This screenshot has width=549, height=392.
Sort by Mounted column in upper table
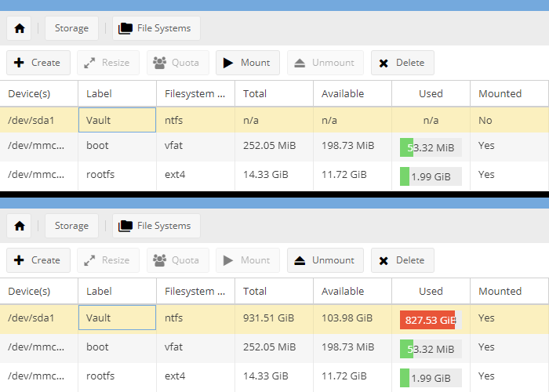(510, 94)
